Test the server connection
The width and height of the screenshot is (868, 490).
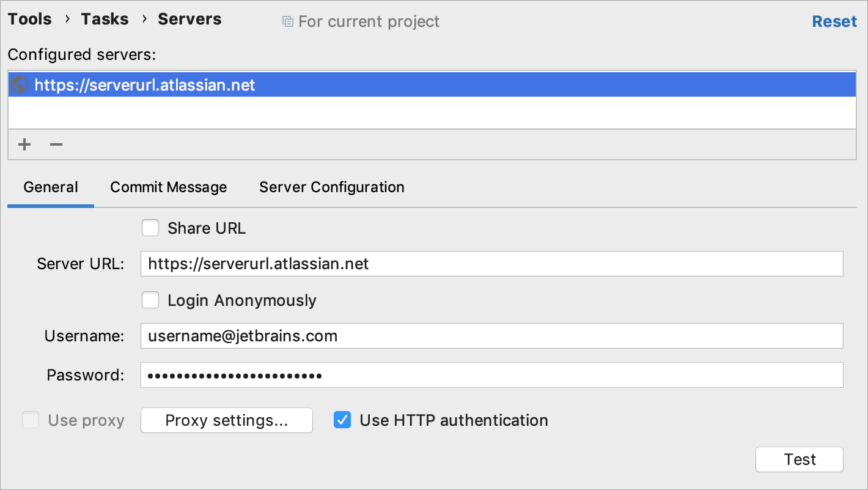[x=799, y=459]
